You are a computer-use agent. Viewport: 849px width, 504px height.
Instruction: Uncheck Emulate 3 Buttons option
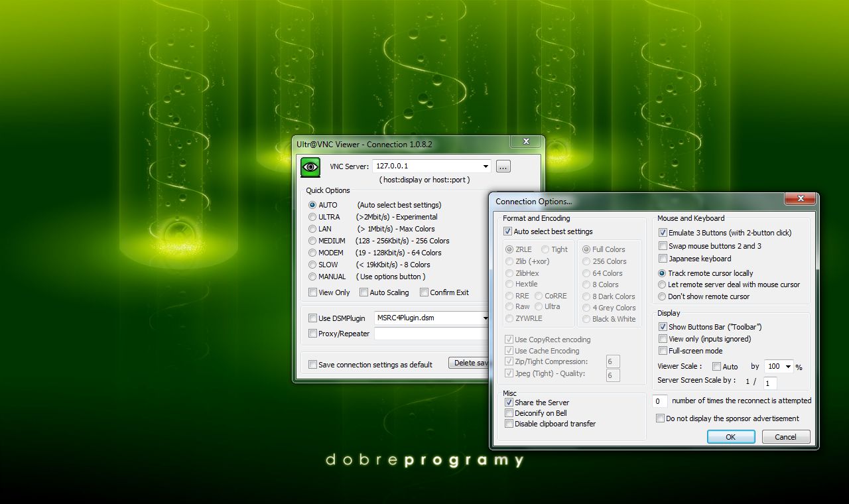click(x=663, y=233)
